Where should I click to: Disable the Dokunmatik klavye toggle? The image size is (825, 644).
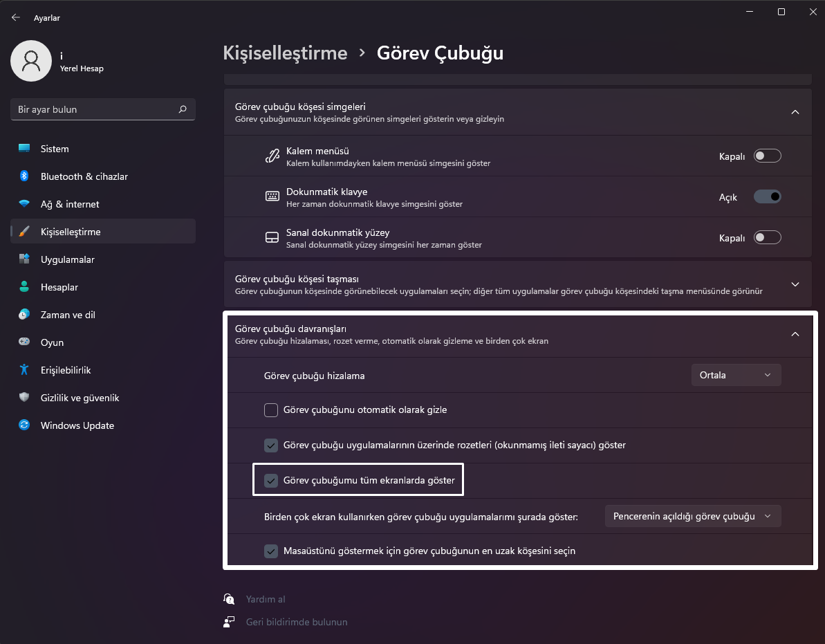click(767, 197)
